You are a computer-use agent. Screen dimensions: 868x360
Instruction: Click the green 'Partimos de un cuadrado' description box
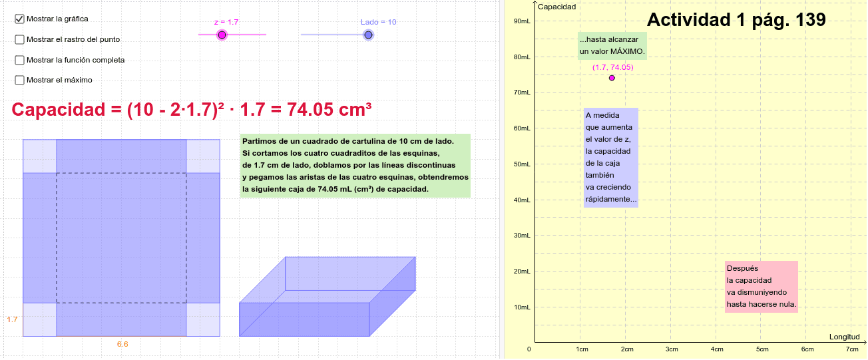click(x=355, y=166)
